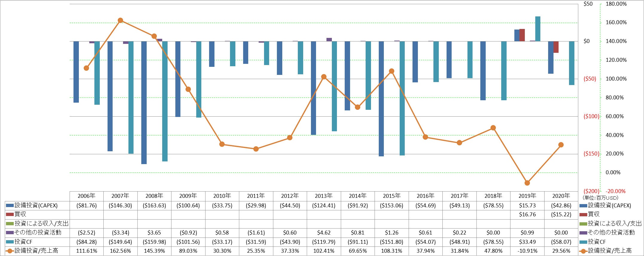The width and height of the screenshot is (644, 256).
Task: Click the 2013年 year header
Action: 323,196
